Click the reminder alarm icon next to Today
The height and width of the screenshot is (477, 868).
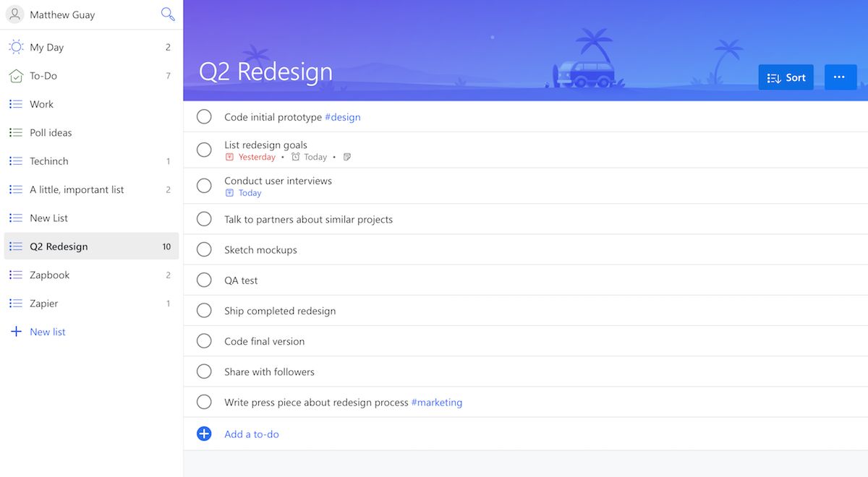coord(295,157)
